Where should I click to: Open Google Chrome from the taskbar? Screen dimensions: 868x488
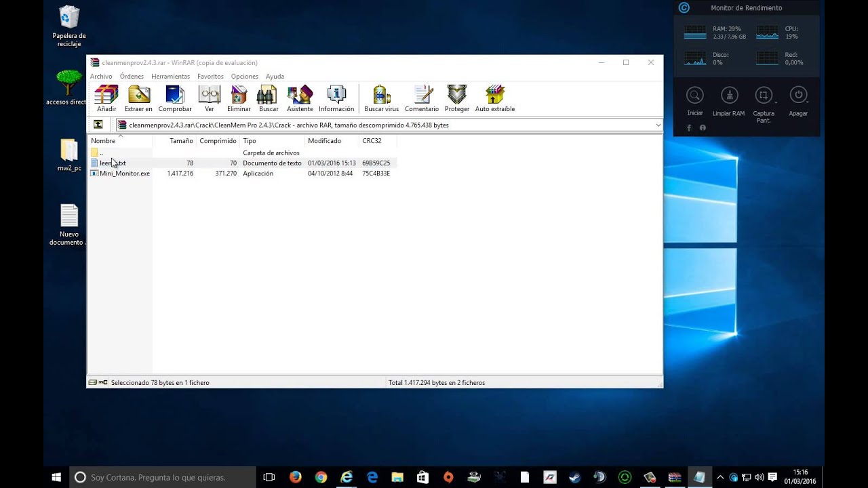click(321, 477)
